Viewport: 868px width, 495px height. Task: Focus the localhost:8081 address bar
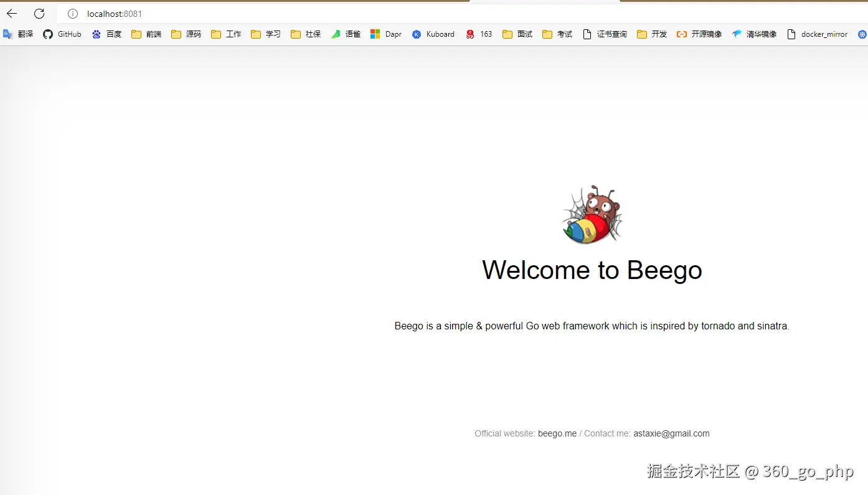point(461,14)
